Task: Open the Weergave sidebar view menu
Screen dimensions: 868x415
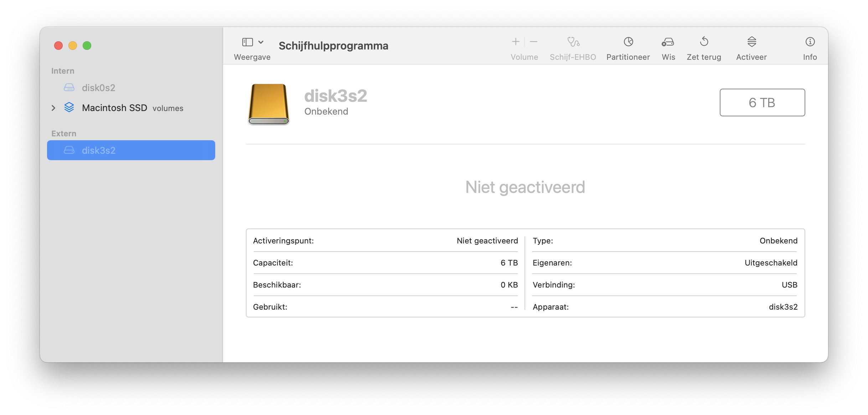Action: [x=252, y=49]
